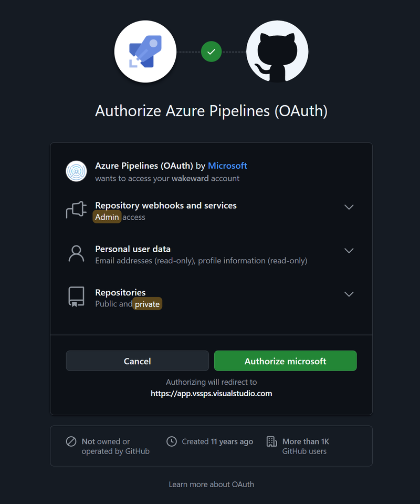This screenshot has width=420, height=504.
Task: Click the app.vssps.visualstudio.com redirect URL
Action: click(x=211, y=393)
